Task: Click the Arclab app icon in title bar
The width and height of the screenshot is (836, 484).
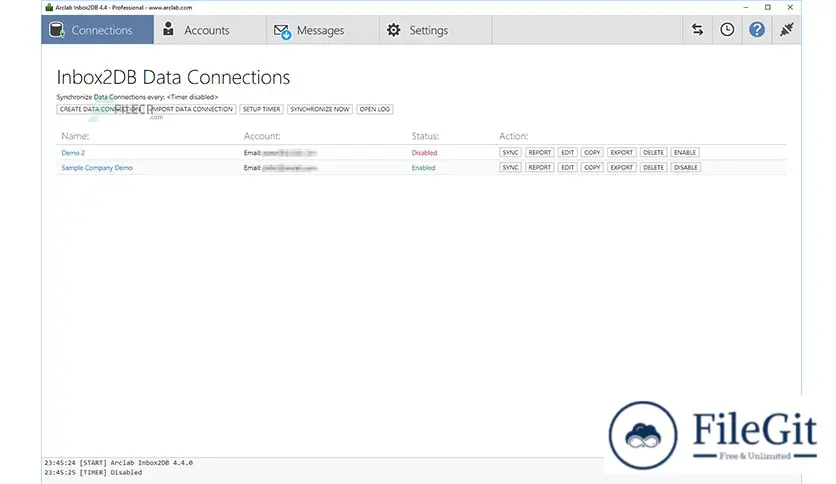Action: 49,7
